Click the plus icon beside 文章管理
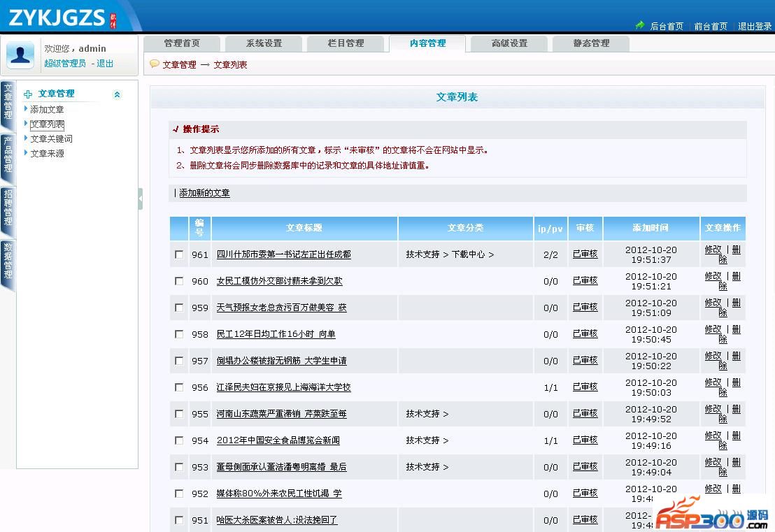Screen dimensions: 775x532 (x=28, y=94)
